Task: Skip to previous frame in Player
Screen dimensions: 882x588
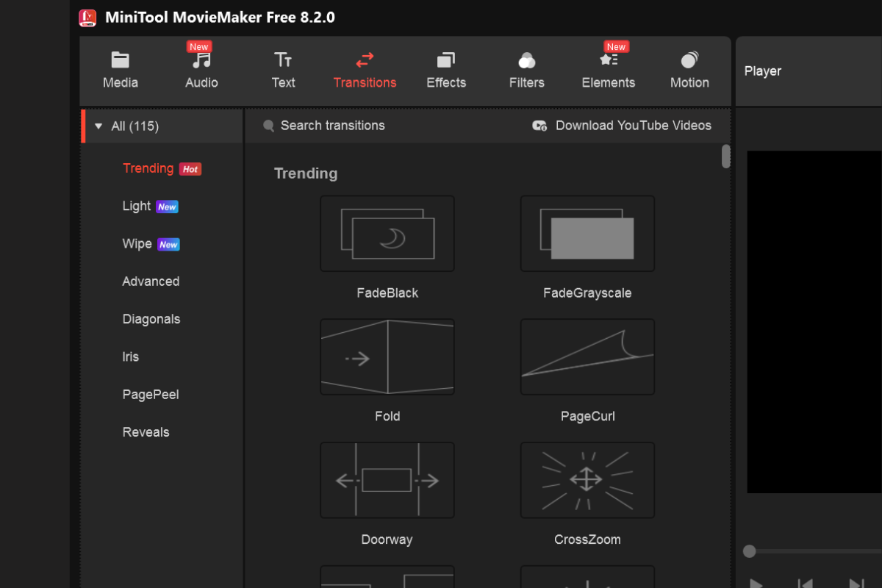Action: pos(805,584)
